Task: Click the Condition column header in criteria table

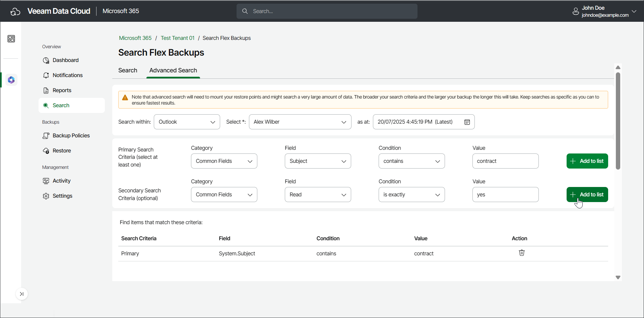Action: click(328, 239)
